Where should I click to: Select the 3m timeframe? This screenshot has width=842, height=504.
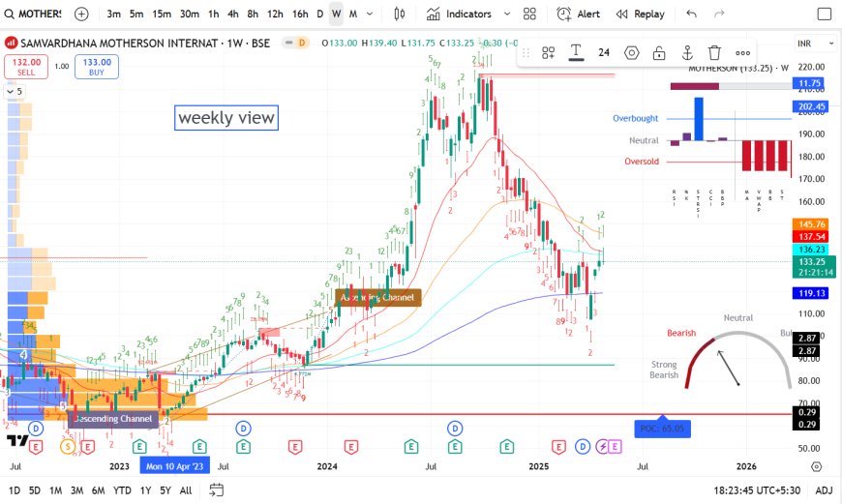click(x=114, y=14)
